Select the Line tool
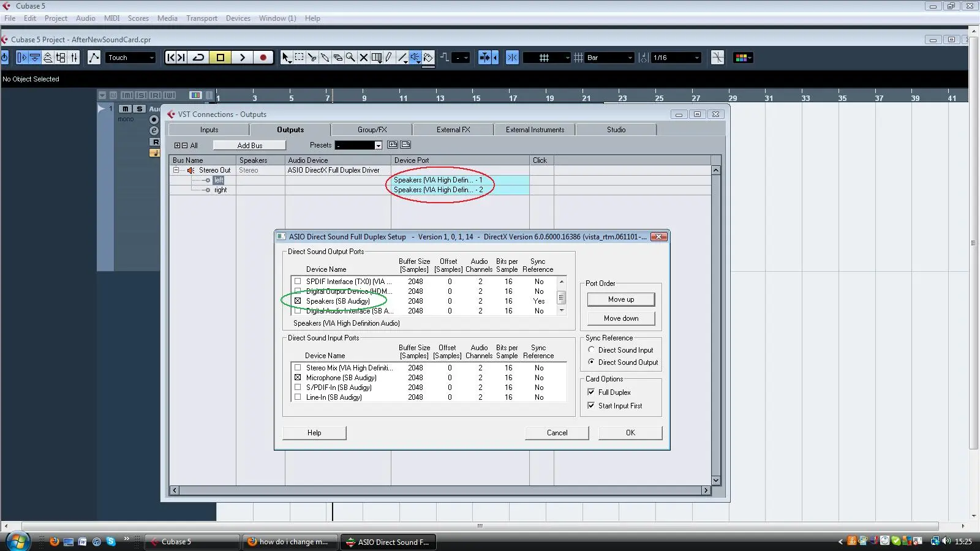 (402, 58)
